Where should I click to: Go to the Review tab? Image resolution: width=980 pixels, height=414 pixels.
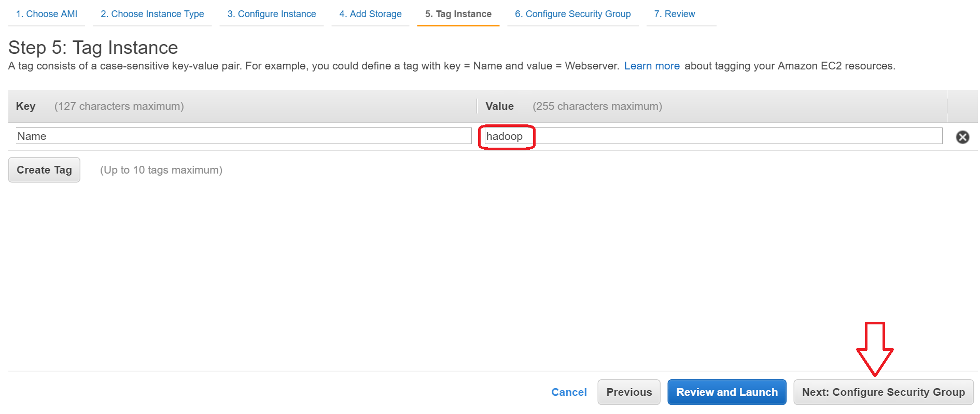pyautogui.click(x=674, y=14)
